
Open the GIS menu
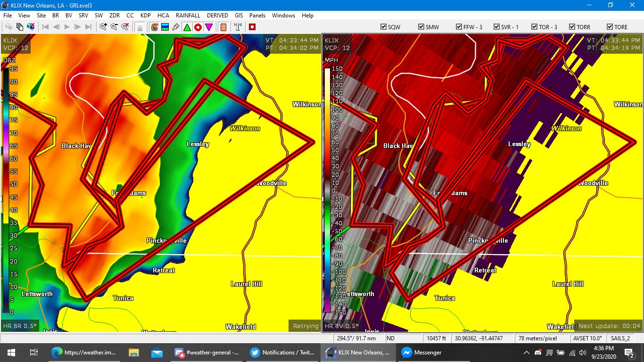(239, 16)
